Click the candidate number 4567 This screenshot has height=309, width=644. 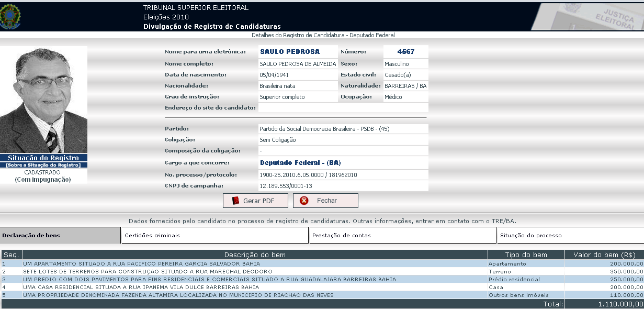pos(405,52)
